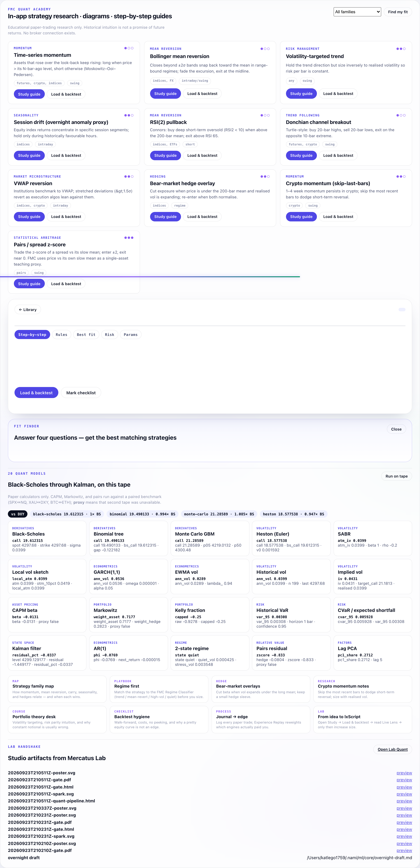Screen dimensions: 420x868
Task: Load & backtest Session drift strategy
Action: [x=66, y=155]
